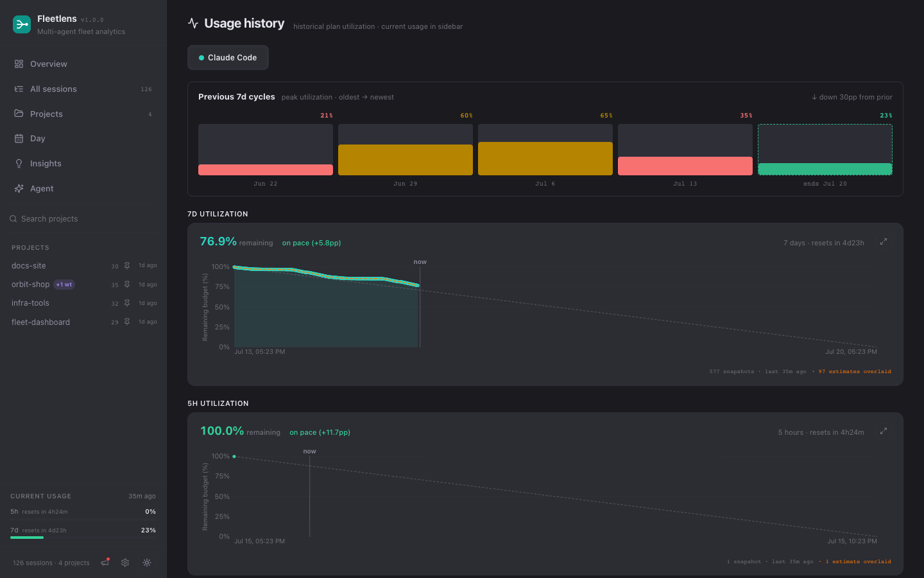This screenshot has width=924, height=578.
Task: Click the 7D chart now marker
Action: click(x=420, y=262)
